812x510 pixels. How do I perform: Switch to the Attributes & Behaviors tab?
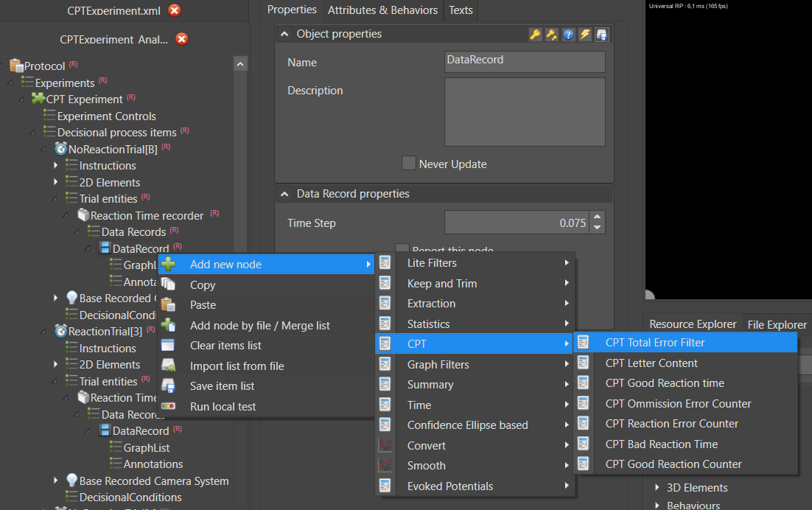382,10
